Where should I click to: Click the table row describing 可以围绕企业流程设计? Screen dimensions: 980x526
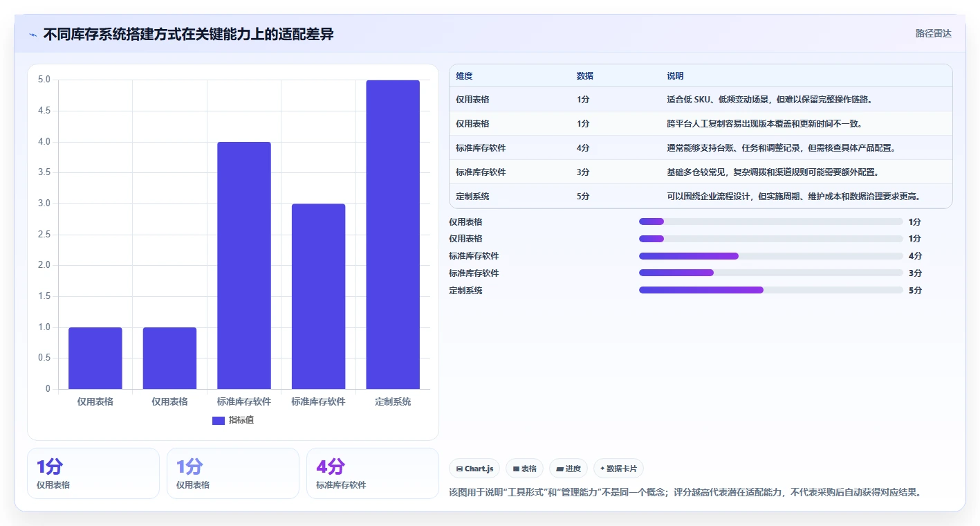tap(701, 196)
